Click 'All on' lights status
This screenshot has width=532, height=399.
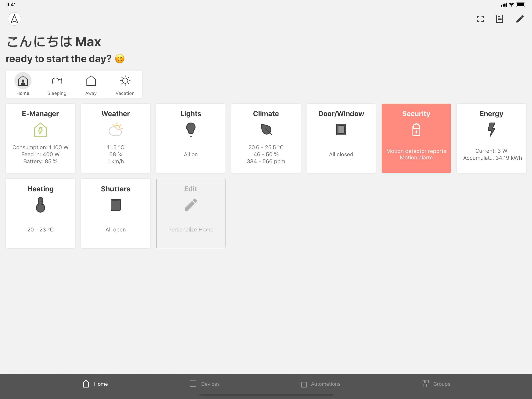pos(191,154)
